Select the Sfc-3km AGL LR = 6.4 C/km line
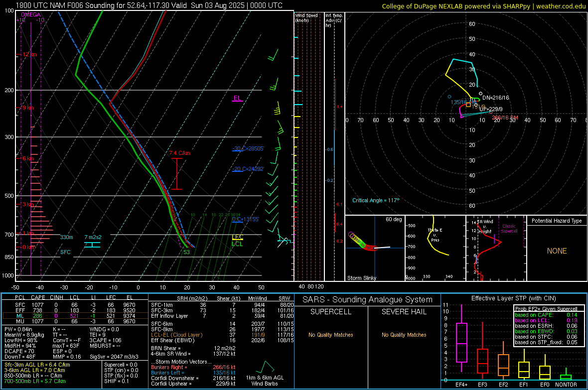The width and height of the screenshot is (588, 390). [x=37, y=365]
